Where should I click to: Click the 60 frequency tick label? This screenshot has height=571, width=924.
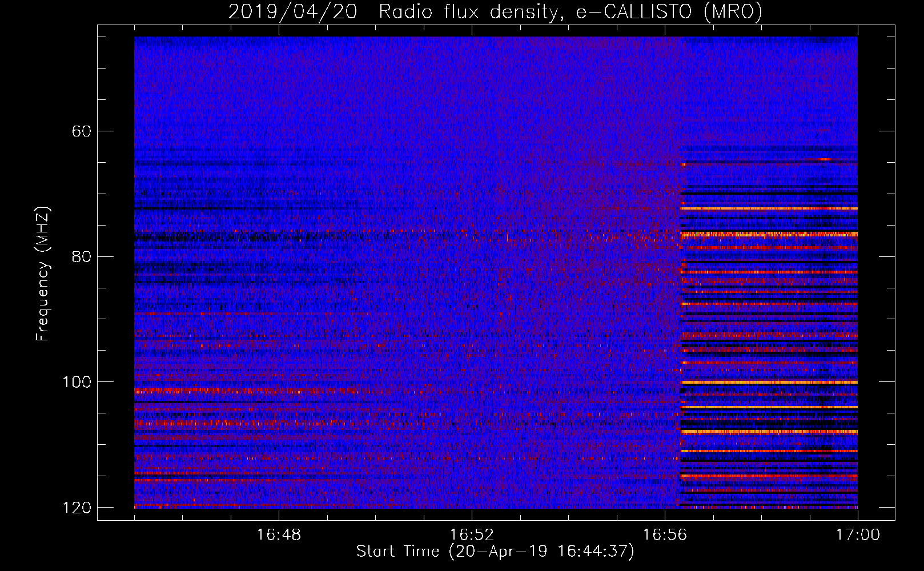click(82, 131)
